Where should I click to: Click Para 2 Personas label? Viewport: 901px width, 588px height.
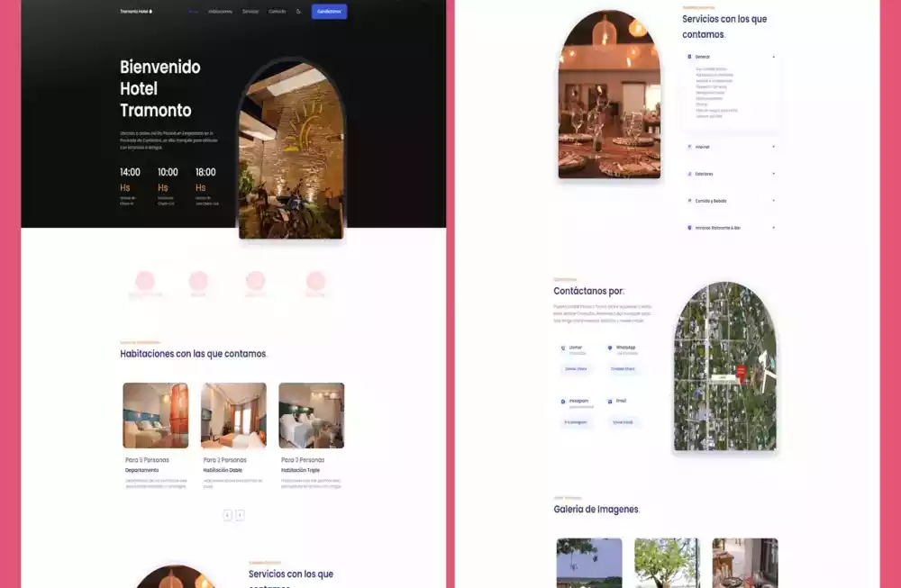coord(224,460)
